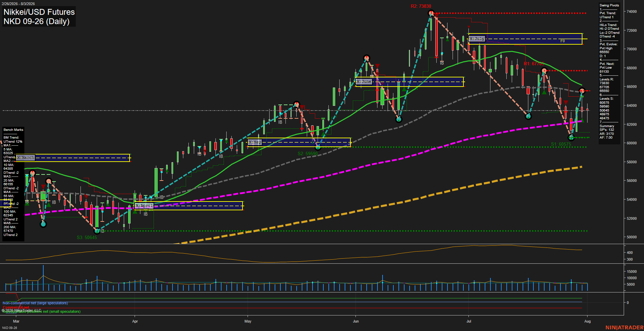The image size is (644, 331).
Task: Click Nonreportable positions net (small speculators) legend
Action: 42,312
